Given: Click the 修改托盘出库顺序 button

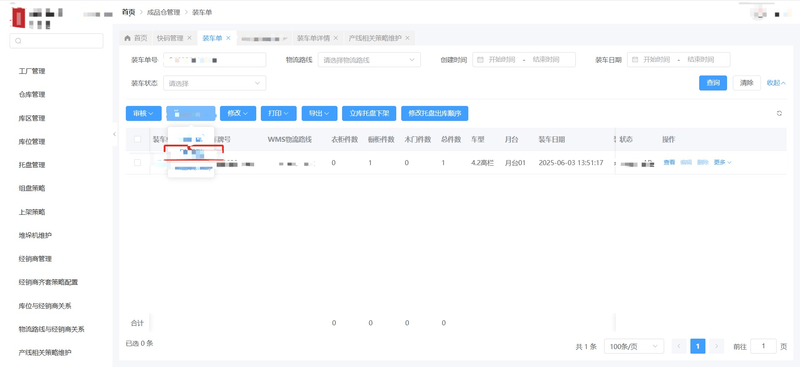Looking at the screenshot, I should click(x=435, y=113).
